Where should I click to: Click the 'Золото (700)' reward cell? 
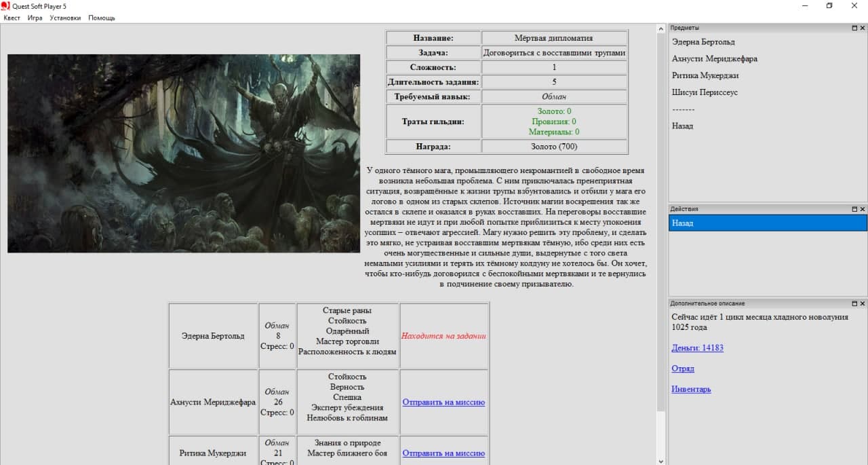(554, 146)
